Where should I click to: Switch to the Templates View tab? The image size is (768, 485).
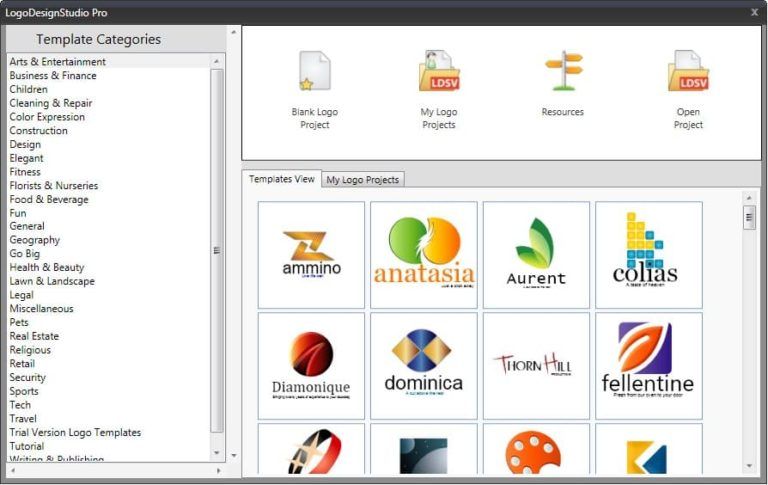tap(282, 179)
